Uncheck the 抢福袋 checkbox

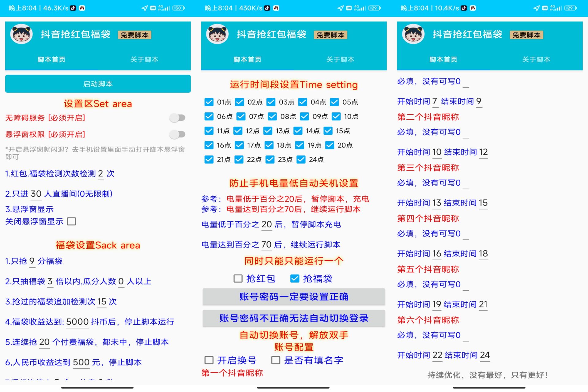(295, 278)
